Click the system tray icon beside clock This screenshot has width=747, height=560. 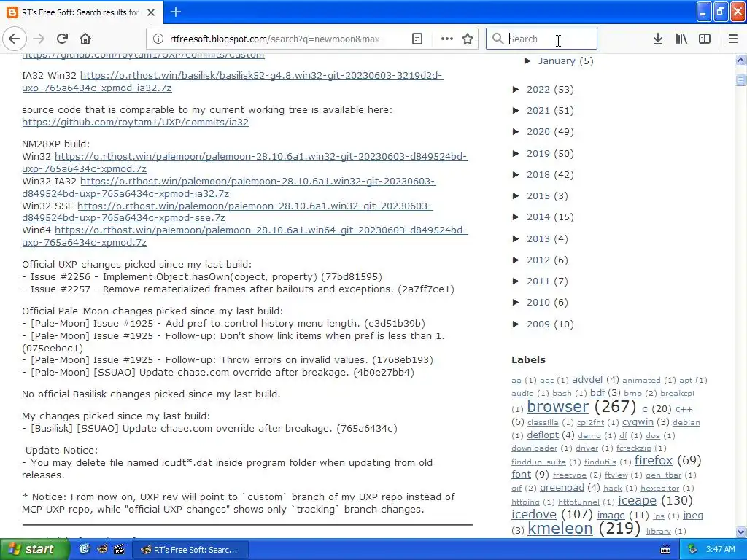pyautogui.click(x=692, y=549)
